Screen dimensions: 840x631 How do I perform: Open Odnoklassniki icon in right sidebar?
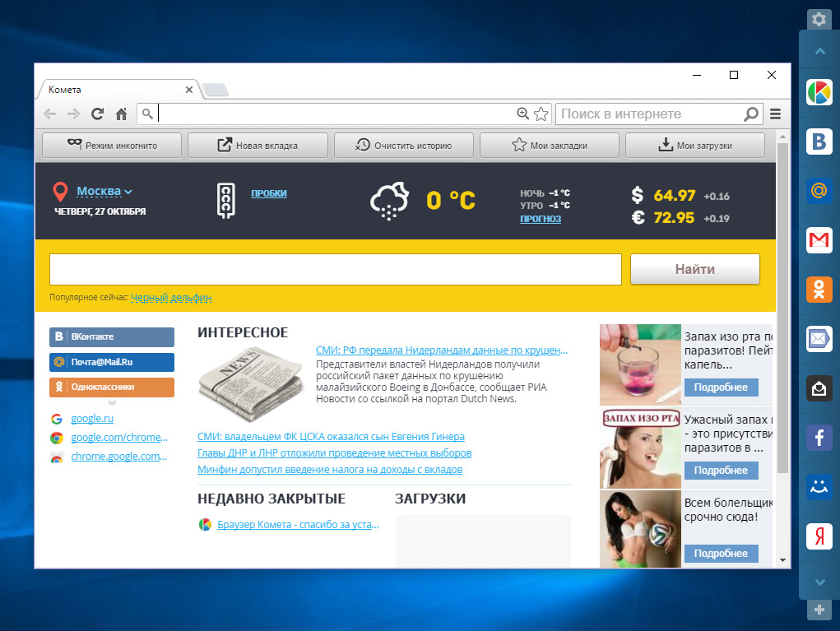[819, 290]
